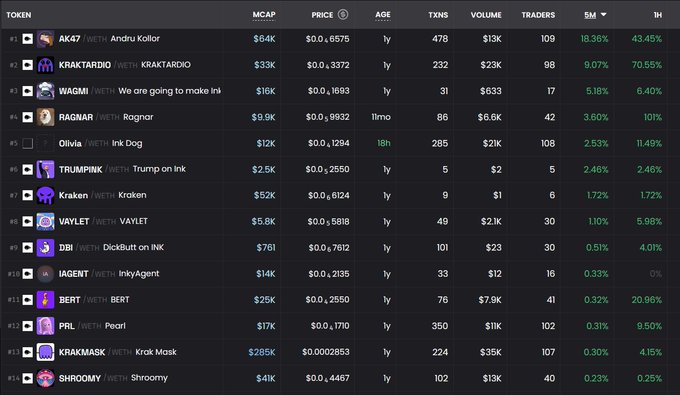Click the 20.96% one-hour change for BERT

[x=647, y=300]
